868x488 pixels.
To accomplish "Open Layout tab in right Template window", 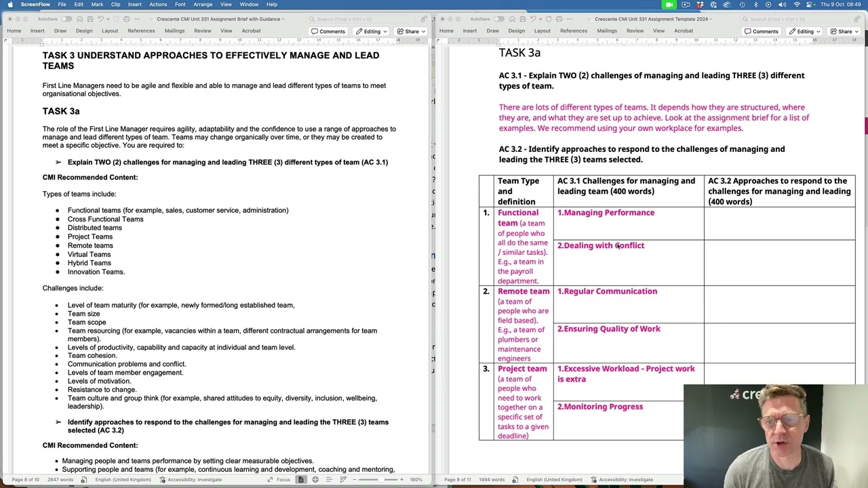I will 542,30.
